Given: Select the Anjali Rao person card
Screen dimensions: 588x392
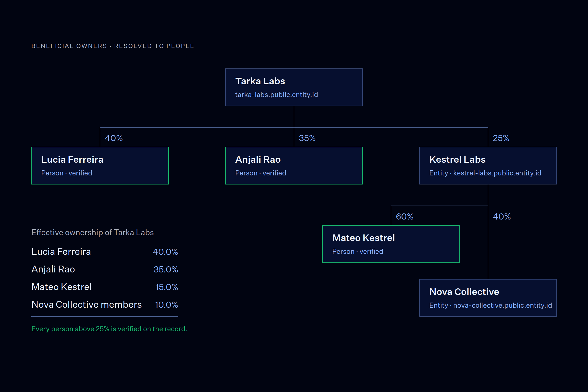Looking at the screenshot, I should click(x=294, y=166).
